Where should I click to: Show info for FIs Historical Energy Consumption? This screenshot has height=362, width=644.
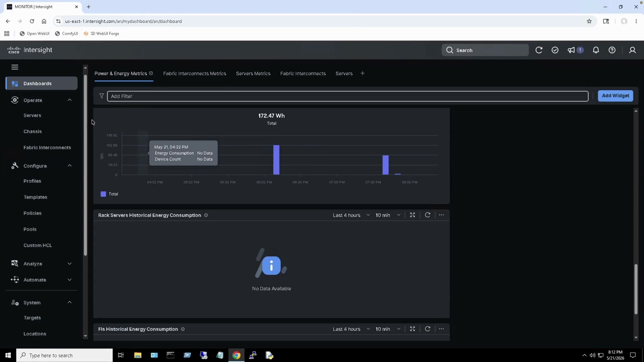tap(183, 329)
